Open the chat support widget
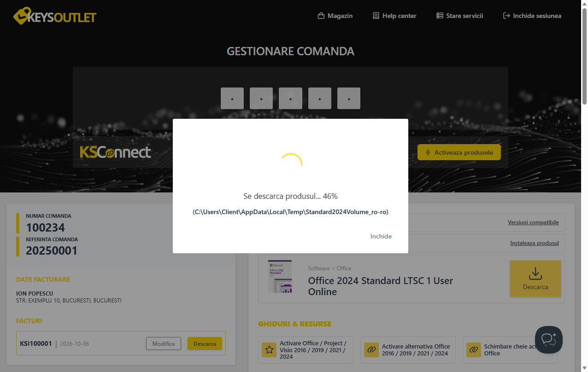Viewport: 588px width, 372px height. (548, 340)
